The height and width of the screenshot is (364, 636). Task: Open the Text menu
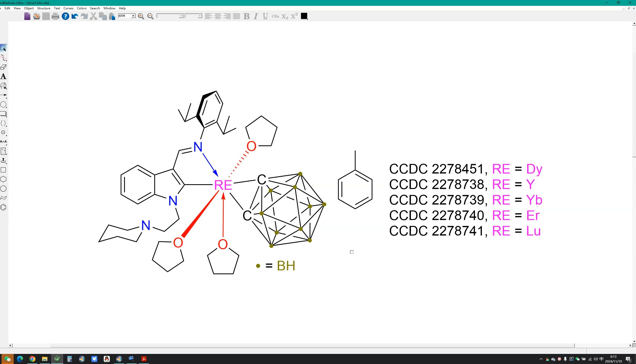(57, 8)
